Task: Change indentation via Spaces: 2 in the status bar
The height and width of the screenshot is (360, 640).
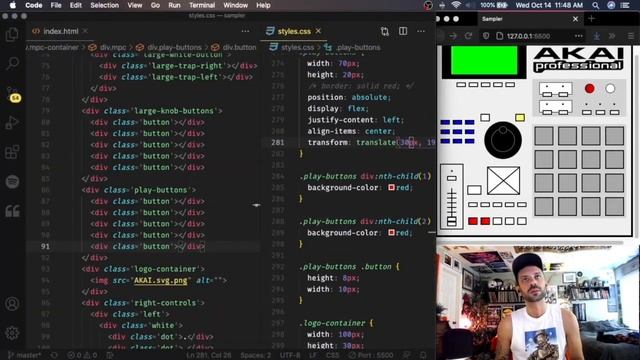Action: (x=256, y=355)
